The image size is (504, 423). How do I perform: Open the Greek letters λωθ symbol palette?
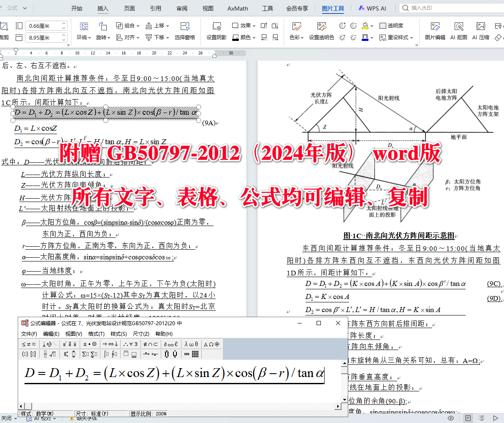pos(190,344)
